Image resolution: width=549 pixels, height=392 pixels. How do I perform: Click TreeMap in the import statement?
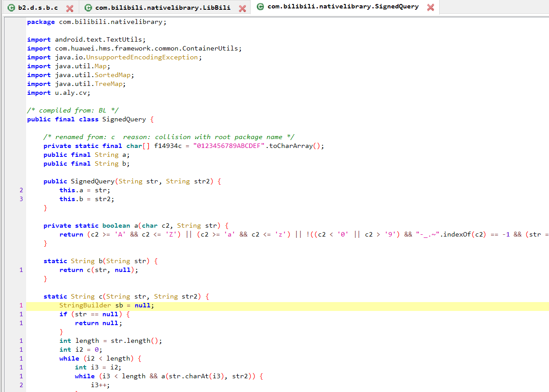[x=108, y=84]
